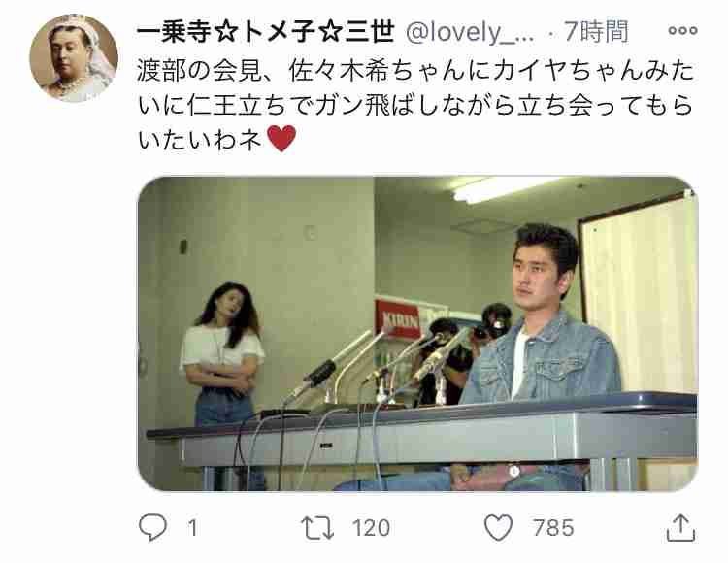The height and width of the screenshot is (563, 728).
Task: Open the three-dot more options menu
Action: [x=682, y=31]
